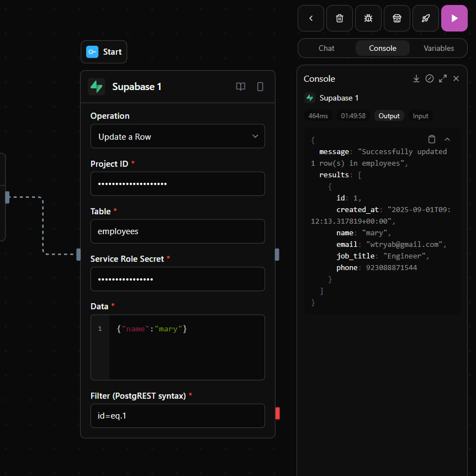Viewport: 476px width, 476px height.
Task: Switch to the Variables tab
Action: point(438,49)
